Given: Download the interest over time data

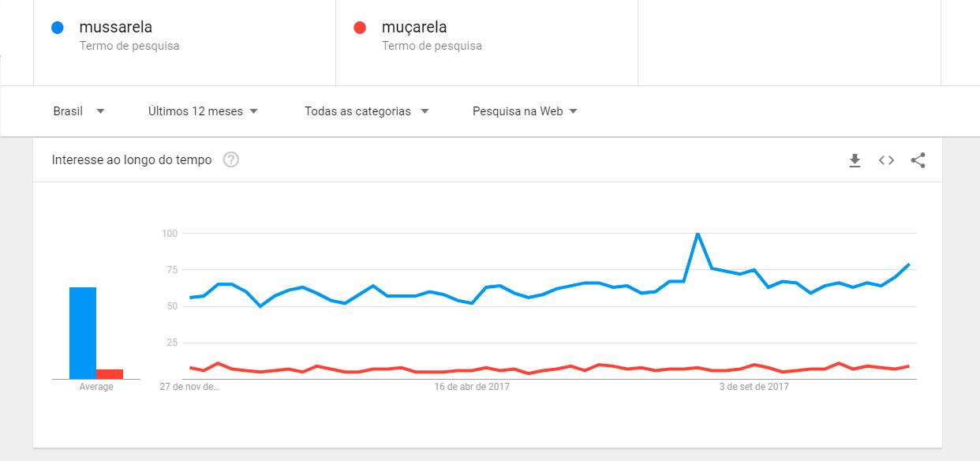Looking at the screenshot, I should point(855,161).
